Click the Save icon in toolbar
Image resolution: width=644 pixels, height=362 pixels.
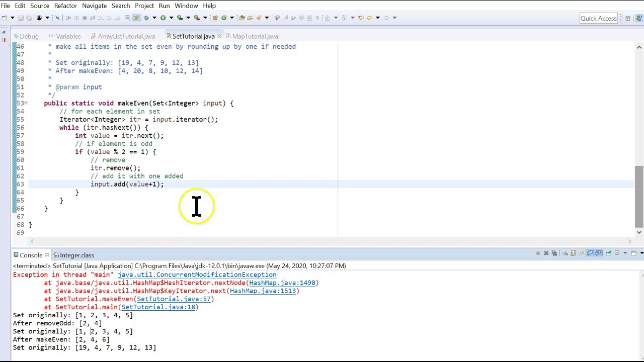click(21, 18)
